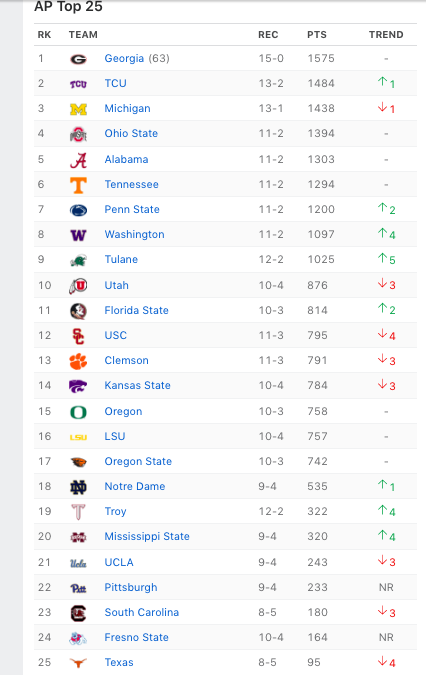Click the PTS column header

click(317, 35)
